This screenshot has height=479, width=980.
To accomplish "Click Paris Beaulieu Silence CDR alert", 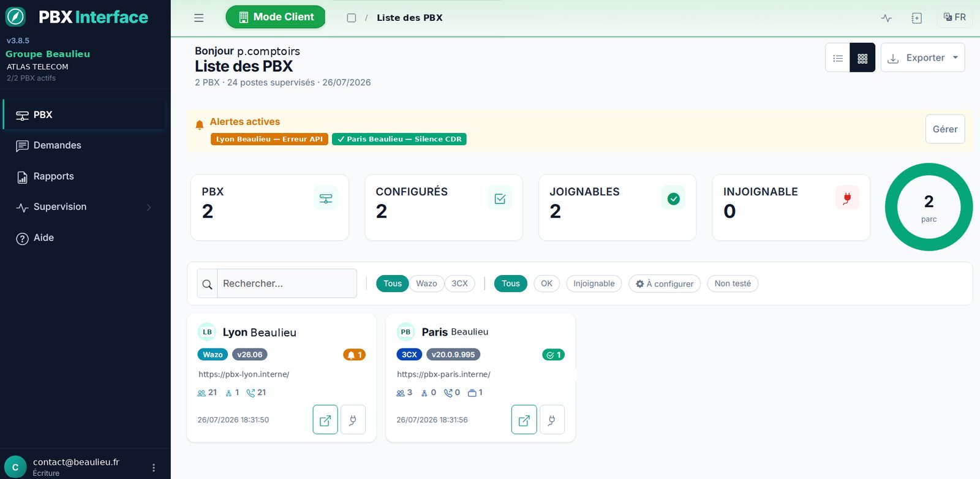I will [399, 139].
